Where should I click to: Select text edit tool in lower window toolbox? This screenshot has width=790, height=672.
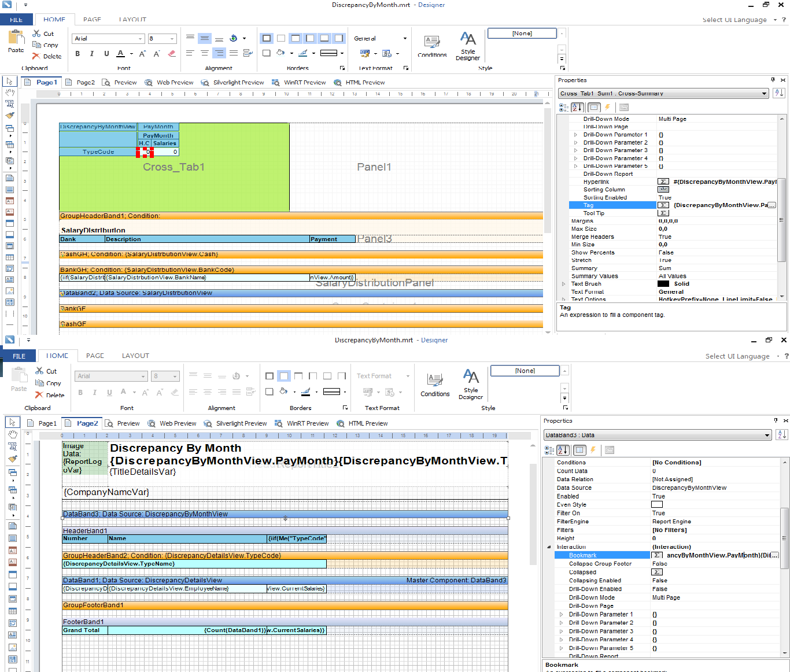coord(12,446)
